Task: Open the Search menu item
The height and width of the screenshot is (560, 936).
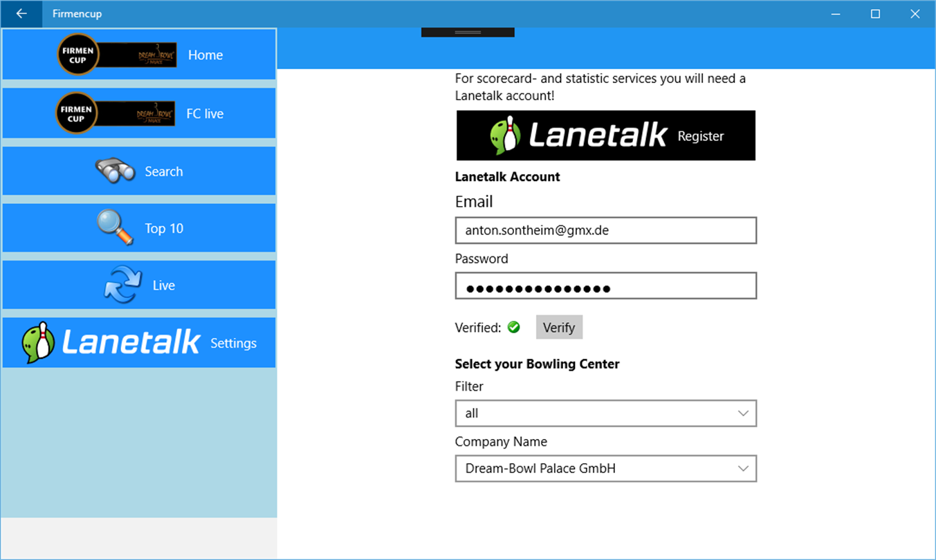Action: click(x=139, y=171)
